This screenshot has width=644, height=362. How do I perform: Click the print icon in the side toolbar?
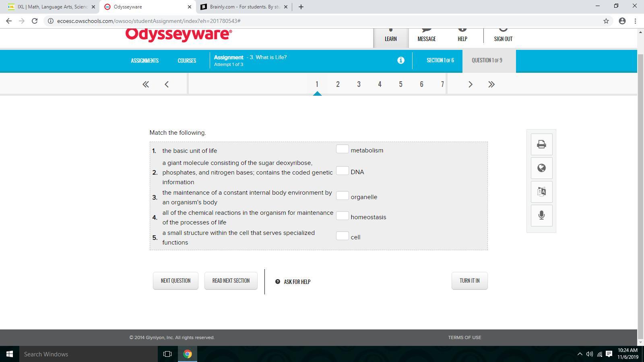541,144
